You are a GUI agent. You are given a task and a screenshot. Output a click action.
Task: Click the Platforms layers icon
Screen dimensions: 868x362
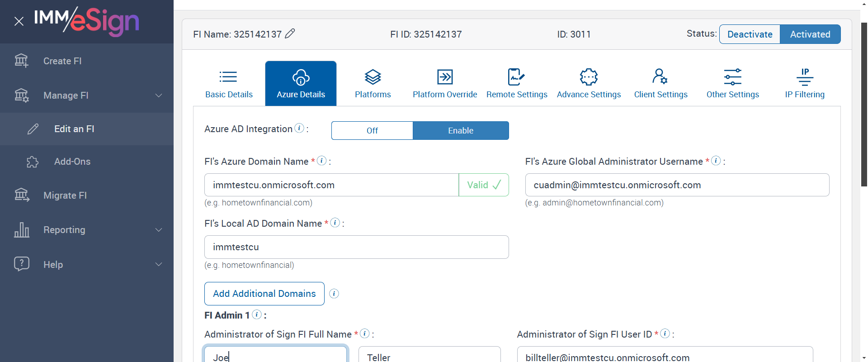(x=373, y=77)
